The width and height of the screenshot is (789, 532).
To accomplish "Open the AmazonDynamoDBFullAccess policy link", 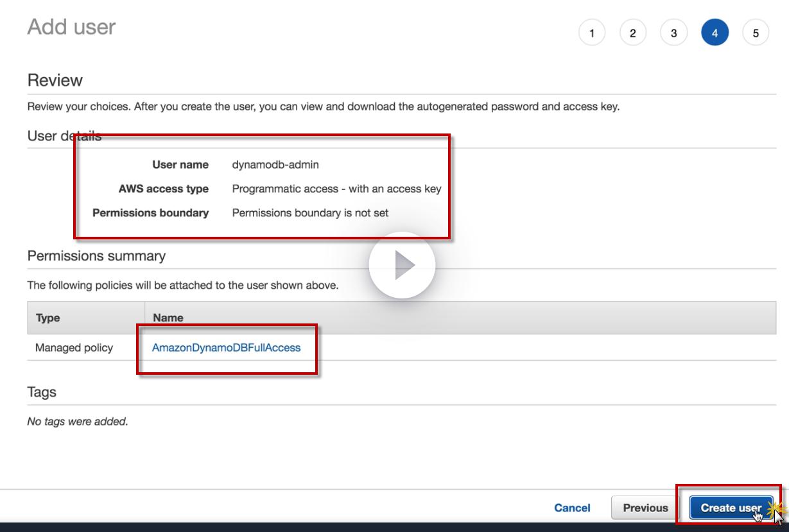I will point(226,348).
